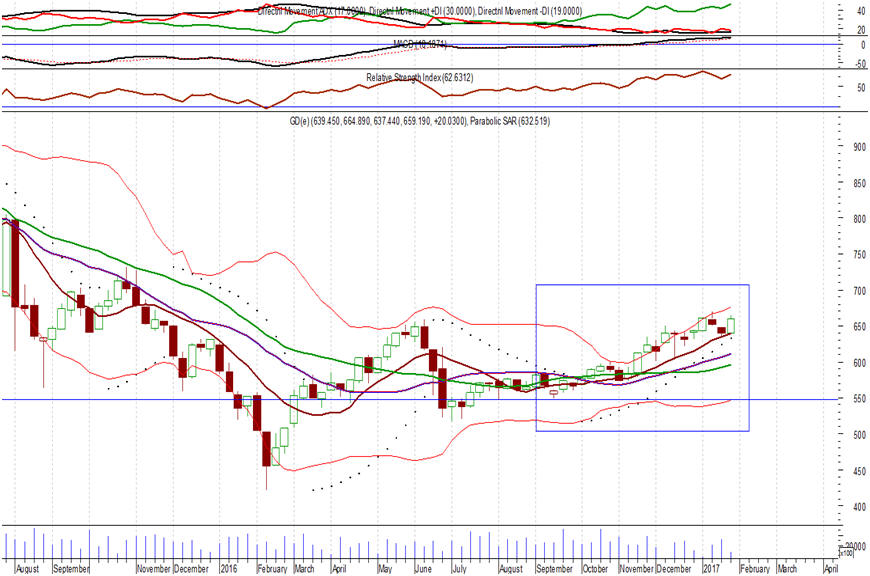Image resolution: width=870 pixels, height=576 pixels.
Task: Click the December label just before 2016
Action: point(191,569)
